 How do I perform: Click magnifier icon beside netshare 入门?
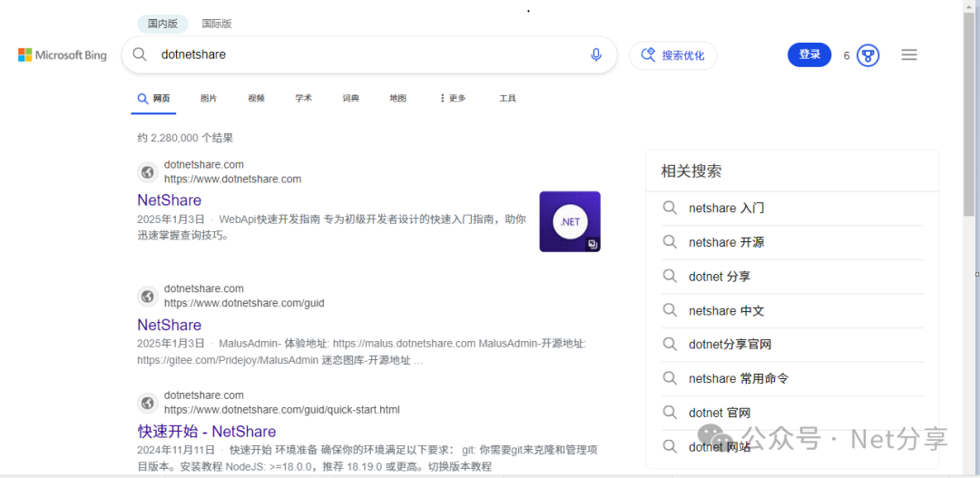tap(670, 208)
